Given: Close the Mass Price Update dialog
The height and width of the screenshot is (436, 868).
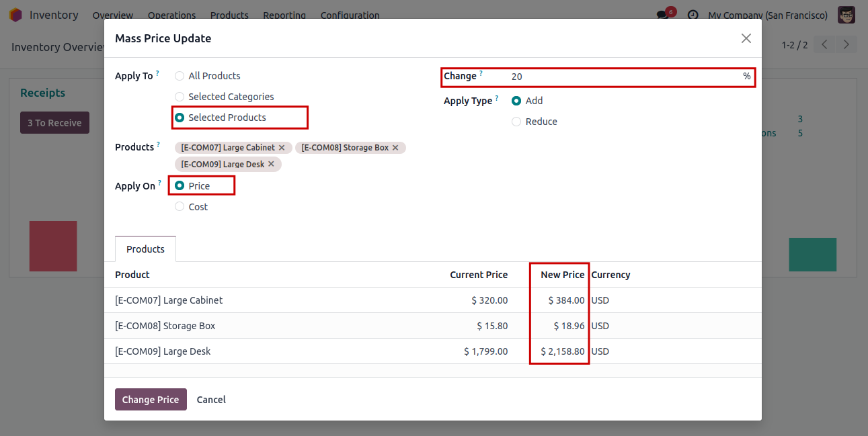Looking at the screenshot, I should [x=746, y=38].
